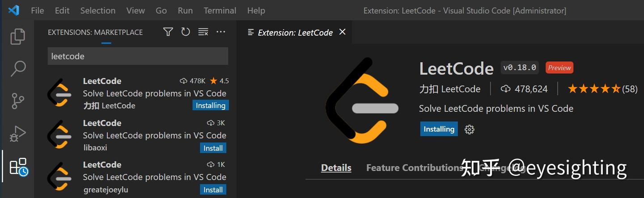
Task: Open the File menu
Action: point(38,10)
